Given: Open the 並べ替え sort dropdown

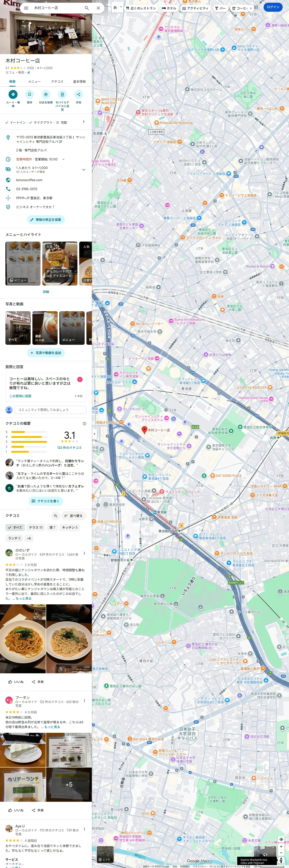Looking at the screenshot, I should point(74,516).
